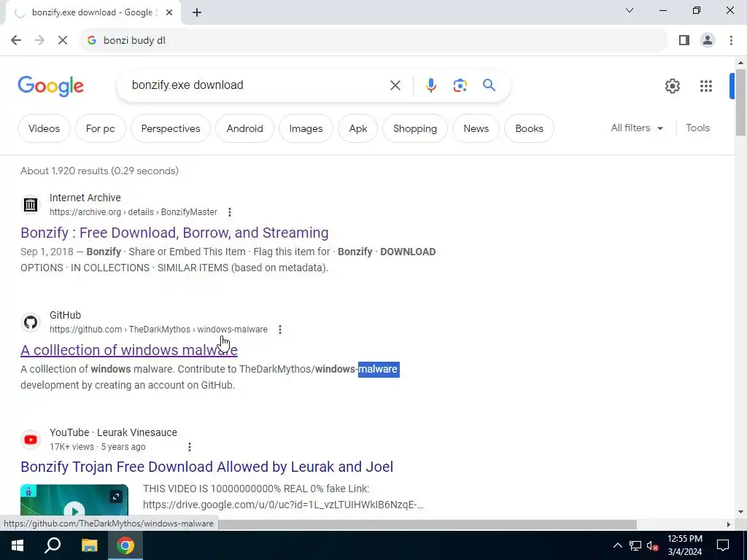Open Chrome's three-dot menu
This screenshot has width=747, height=560.
coord(731,41)
